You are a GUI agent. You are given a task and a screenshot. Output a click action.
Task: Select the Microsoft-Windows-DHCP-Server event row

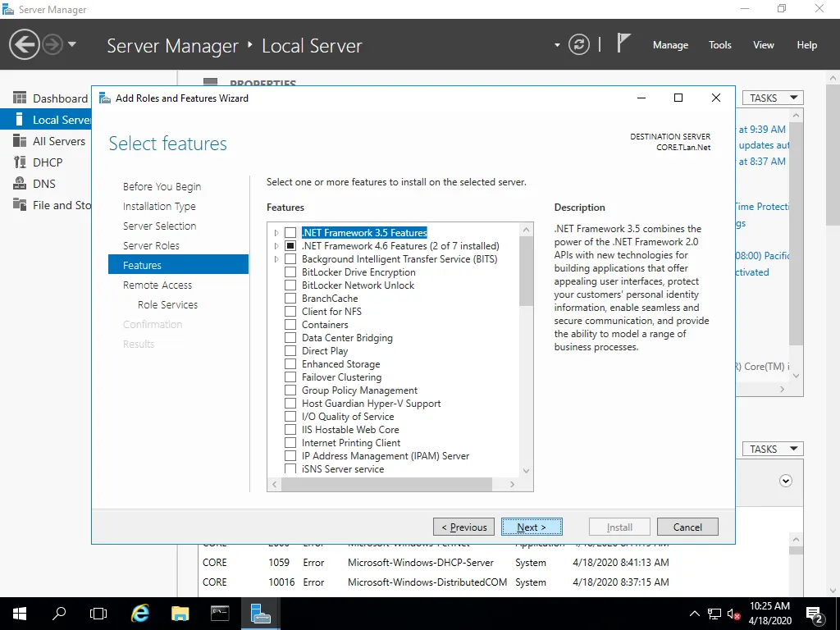click(436, 563)
